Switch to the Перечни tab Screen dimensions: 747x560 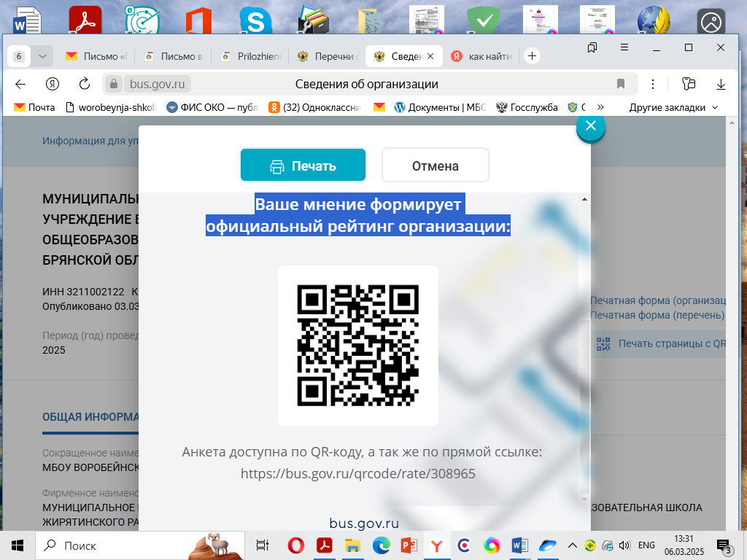tap(328, 56)
